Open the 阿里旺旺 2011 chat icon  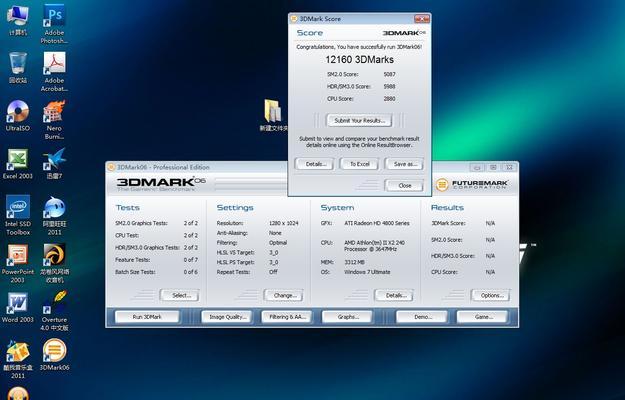pyautogui.click(x=54, y=215)
